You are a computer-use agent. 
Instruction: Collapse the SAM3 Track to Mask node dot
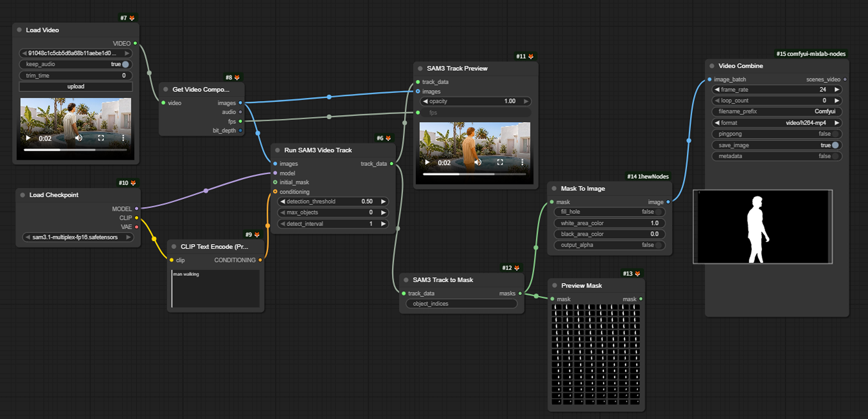[406, 280]
